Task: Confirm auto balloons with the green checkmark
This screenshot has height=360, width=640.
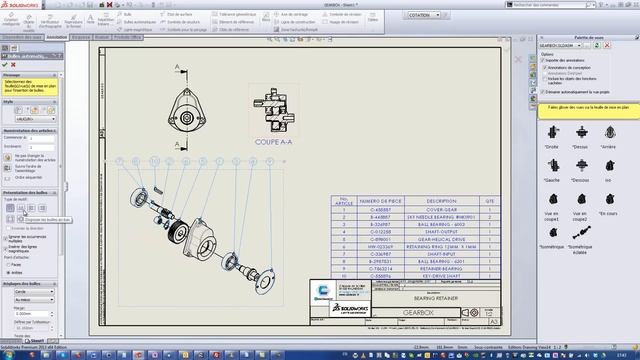Action: pyautogui.click(x=5, y=64)
